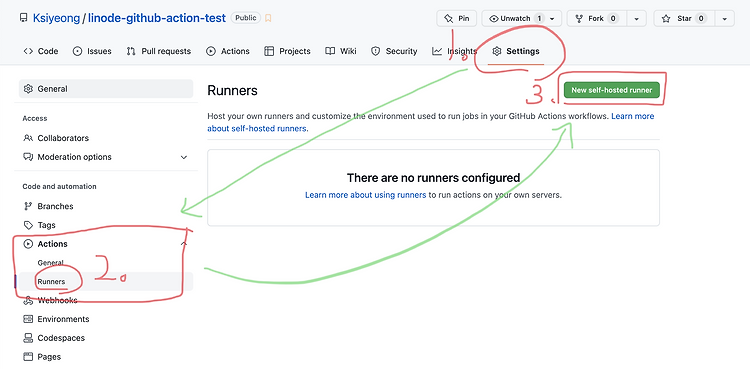Open the Wiki tab
This screenshot has width=750, height=369.
point(341,51)
